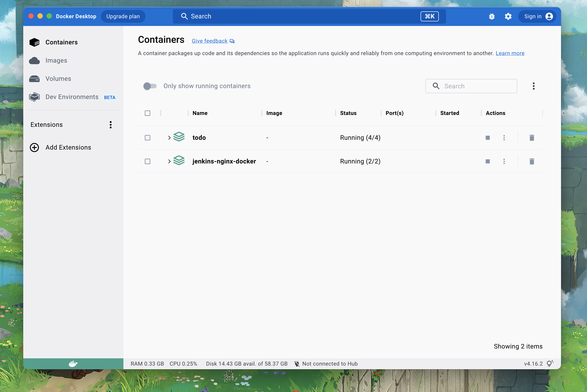Image resolution: width=587 pixels, height=392 pixels.
Task: Open the Give feedback link
Action: (209, 41)
